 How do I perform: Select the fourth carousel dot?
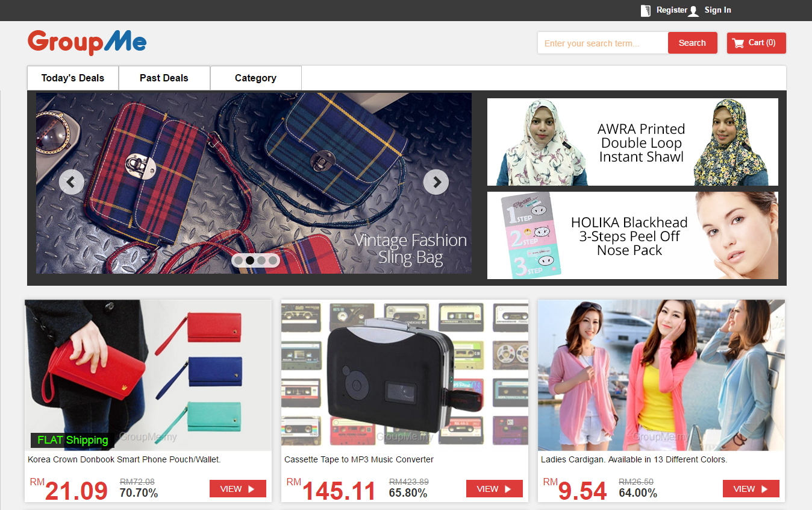[x=273, y=260]
